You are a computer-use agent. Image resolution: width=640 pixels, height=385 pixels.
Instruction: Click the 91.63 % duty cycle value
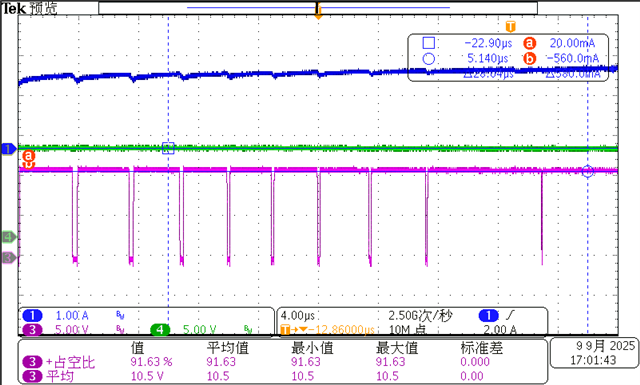[x=151, y=362]
